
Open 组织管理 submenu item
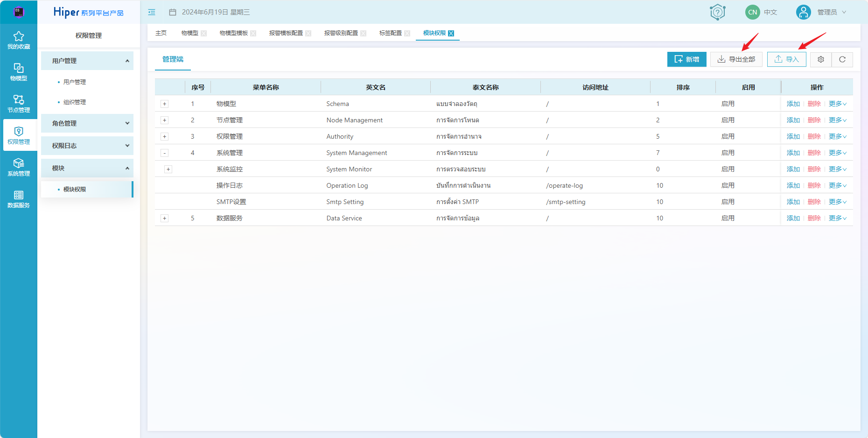75,102
